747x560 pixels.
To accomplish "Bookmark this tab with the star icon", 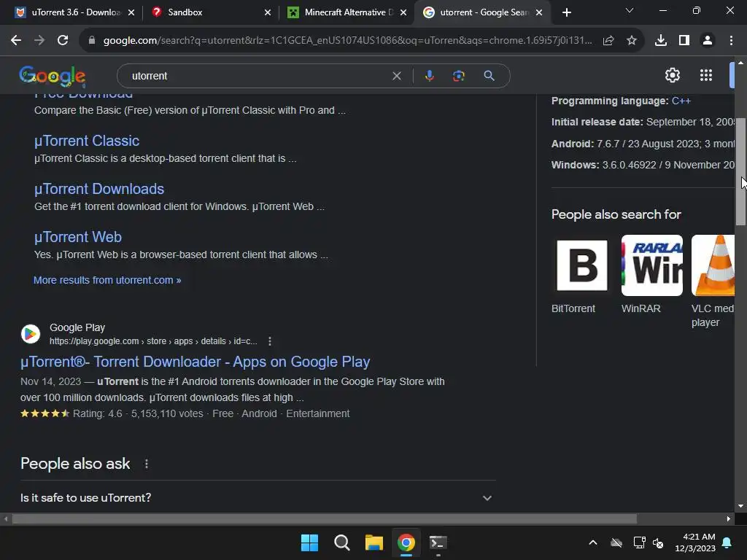I will [632, 41].
